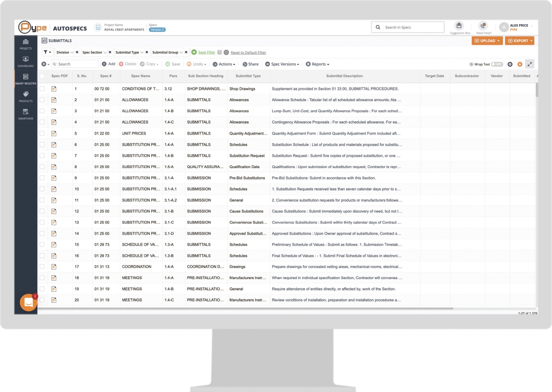Expand the Export dropdown button

(519, 41)
